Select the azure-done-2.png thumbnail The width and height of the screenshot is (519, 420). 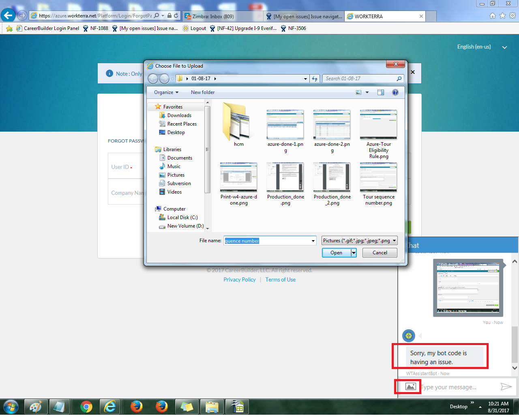pyautogui.click(x=332, y=124)
